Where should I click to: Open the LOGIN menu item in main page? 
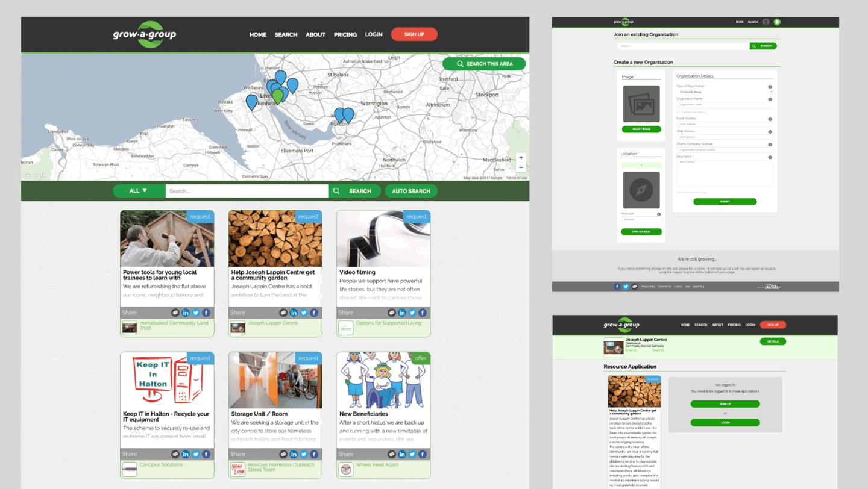pyautogui.click(x=374, y=34)
